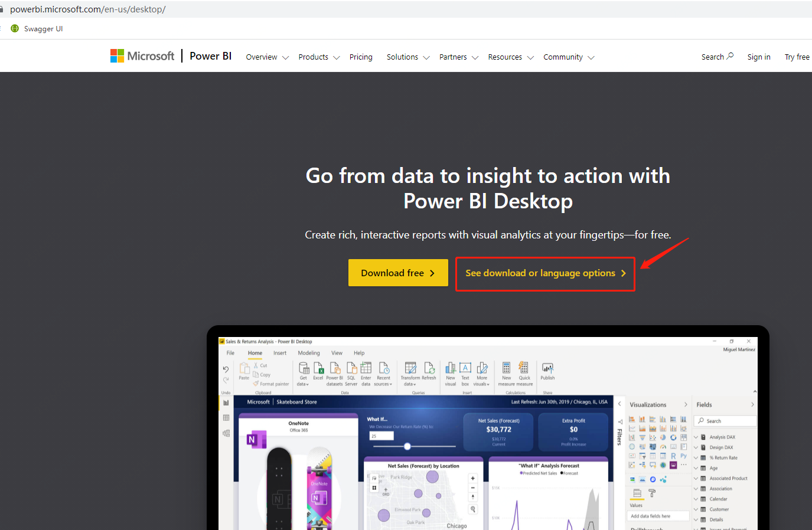Click the What If return rate slider handle
This screenshot has width=812, height=530.
[x=407, y=446]
